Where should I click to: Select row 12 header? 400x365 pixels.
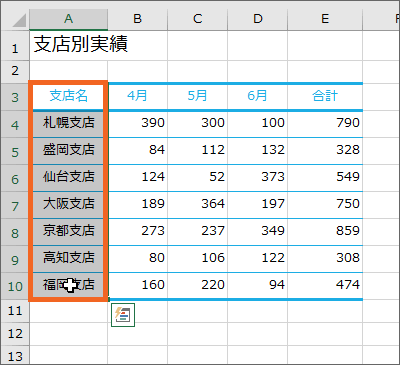tap(15, 334)
